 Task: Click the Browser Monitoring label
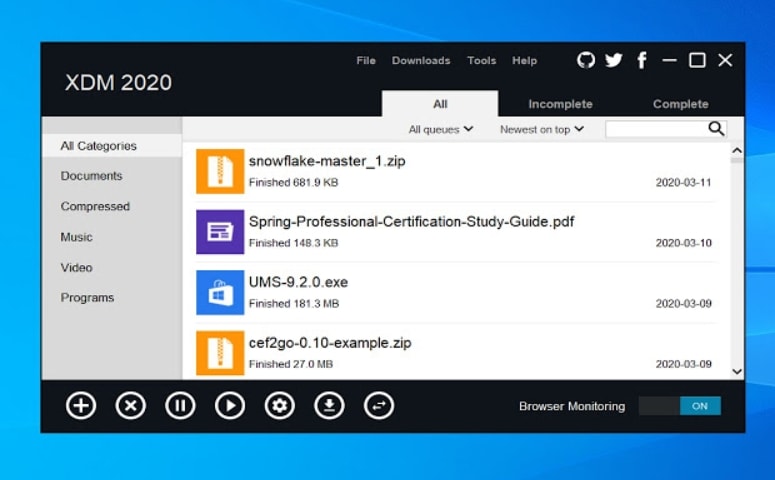[572, 406]
